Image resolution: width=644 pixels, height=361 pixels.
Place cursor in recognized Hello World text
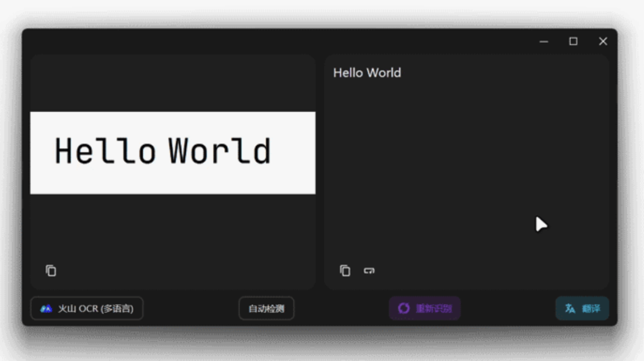point(367,73)
